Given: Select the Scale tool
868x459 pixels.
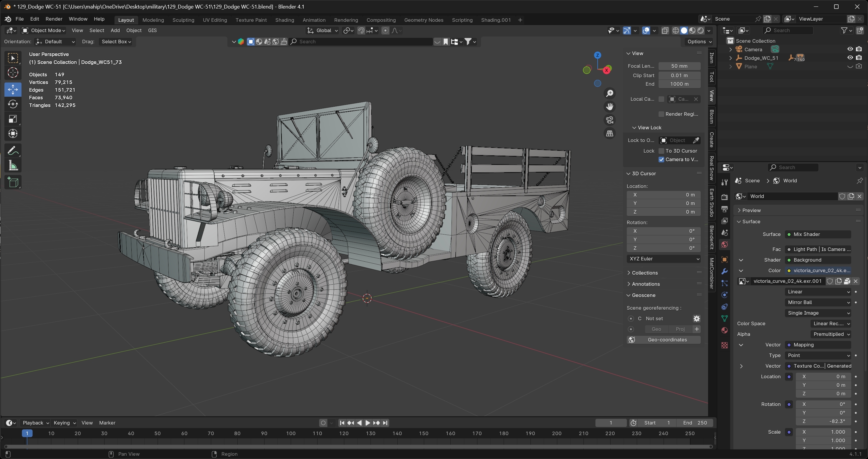Looking at the screenshot, I should point(13,119).
